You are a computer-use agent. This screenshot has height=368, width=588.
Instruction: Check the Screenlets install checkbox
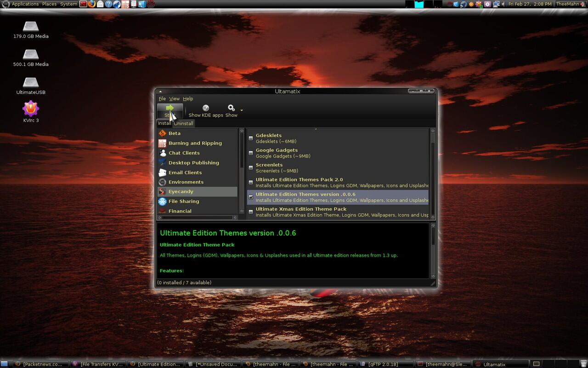click(251, 167)
